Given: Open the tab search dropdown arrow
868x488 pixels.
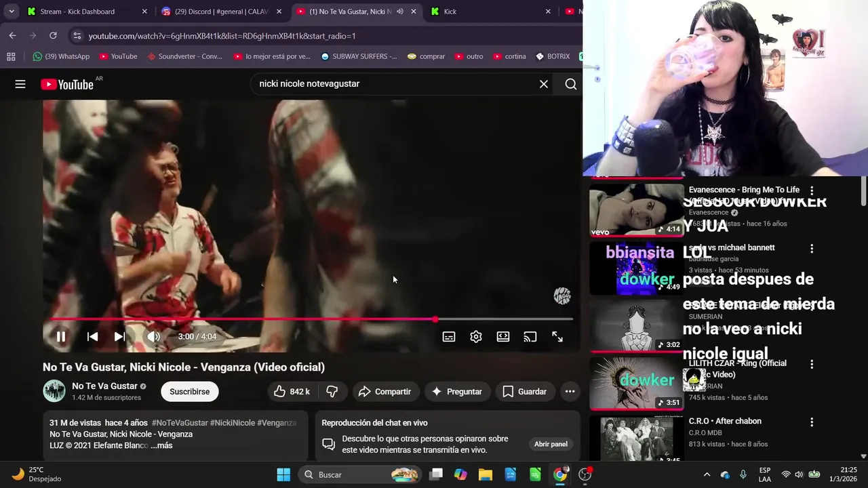Looking at the screenshot, I should (12, 12).
